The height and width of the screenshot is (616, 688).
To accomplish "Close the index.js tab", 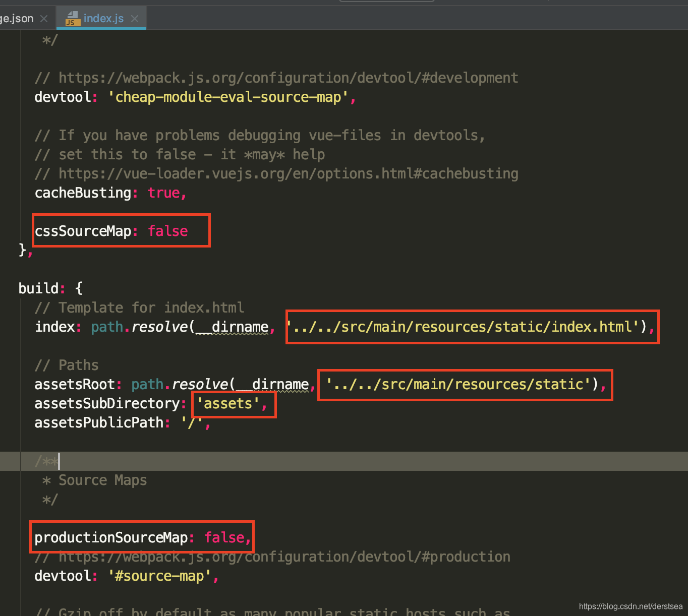I will (x=135, y=19).
